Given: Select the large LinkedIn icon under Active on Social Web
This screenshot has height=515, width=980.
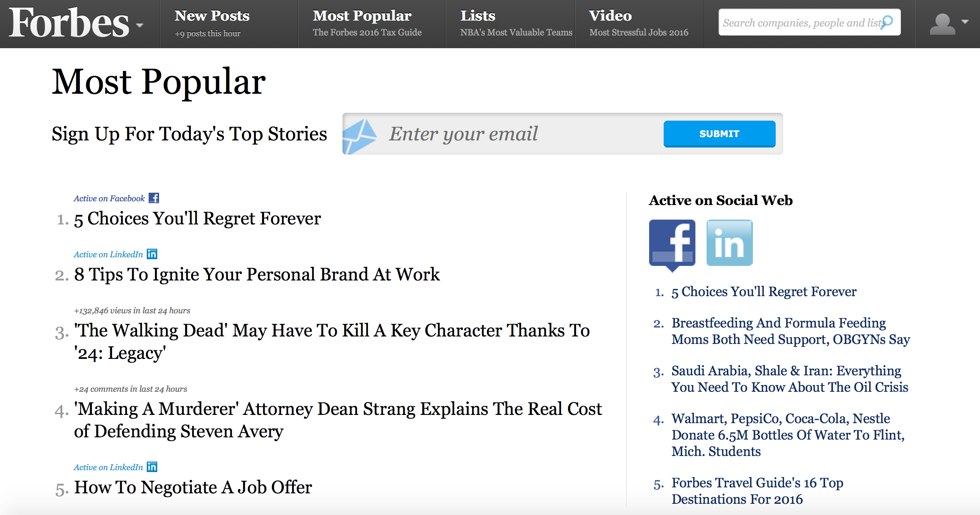Looking at the screenshot, I should click(729, 243).
